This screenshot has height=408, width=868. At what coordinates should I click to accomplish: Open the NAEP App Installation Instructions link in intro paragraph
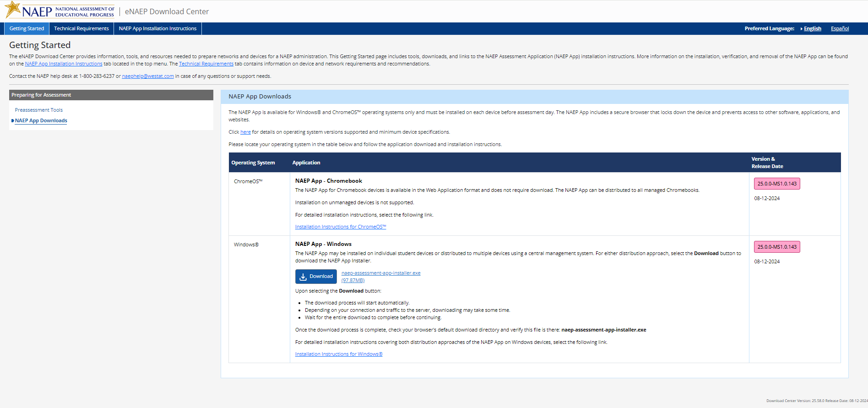tap(64, 64)
